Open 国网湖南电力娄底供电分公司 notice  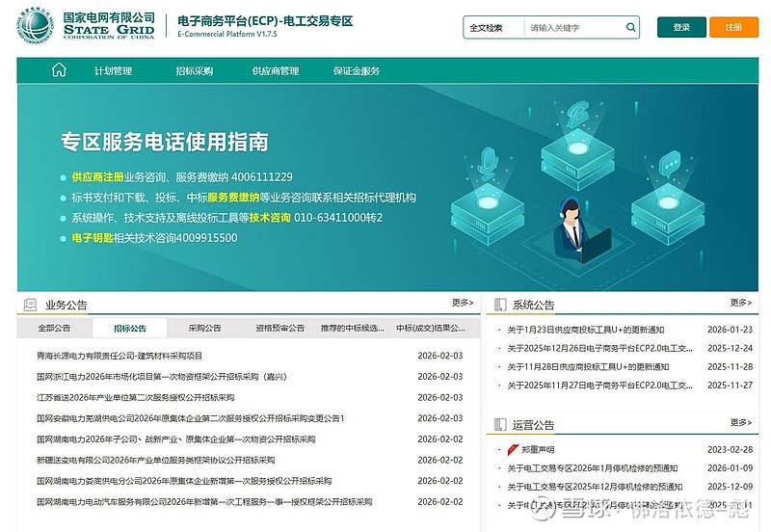184,481
